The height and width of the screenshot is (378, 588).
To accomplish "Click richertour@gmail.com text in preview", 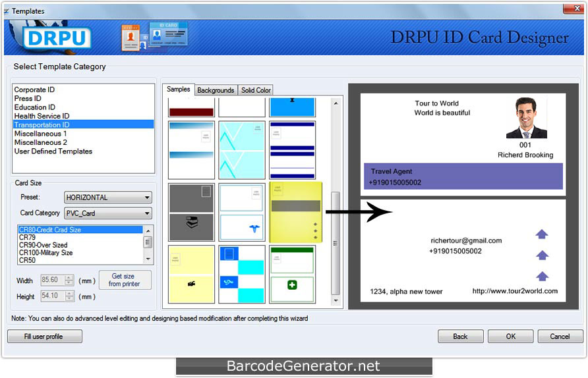I will click(x=466, y=240).
